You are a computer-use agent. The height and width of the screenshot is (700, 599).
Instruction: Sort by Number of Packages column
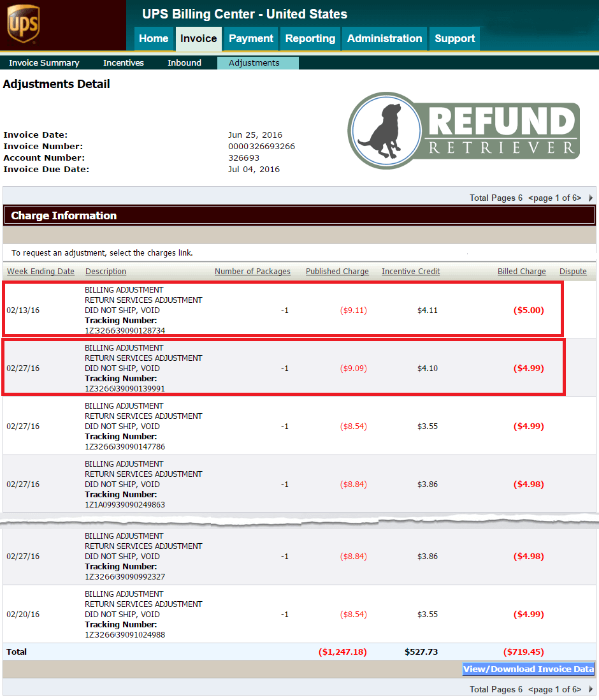[252, 272]
